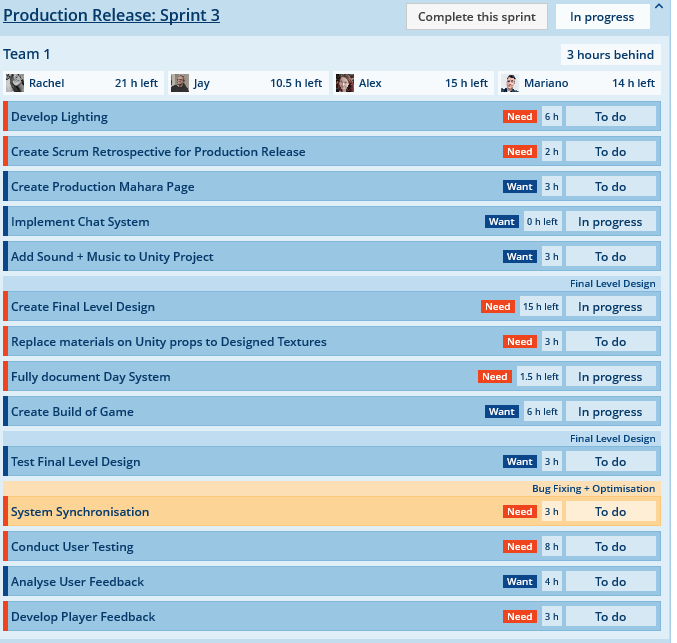
Task: Collapse the sprint panel with chevron
Action: point(659,6)
